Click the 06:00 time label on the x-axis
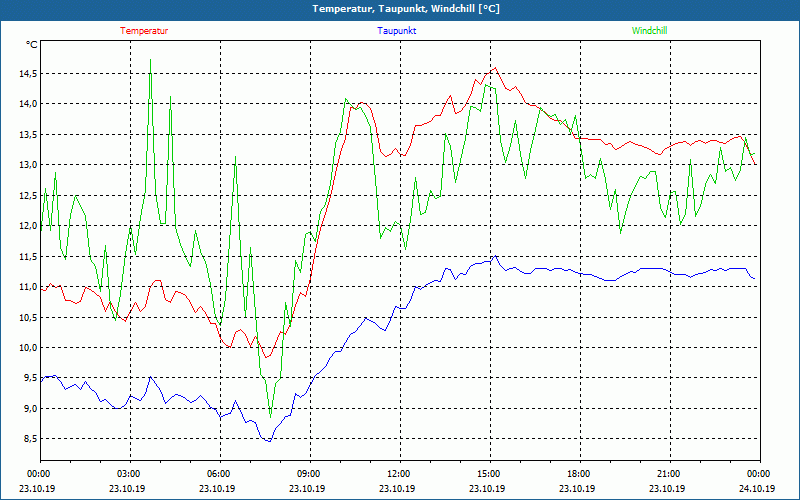The image size is (800, 500). 220,474
